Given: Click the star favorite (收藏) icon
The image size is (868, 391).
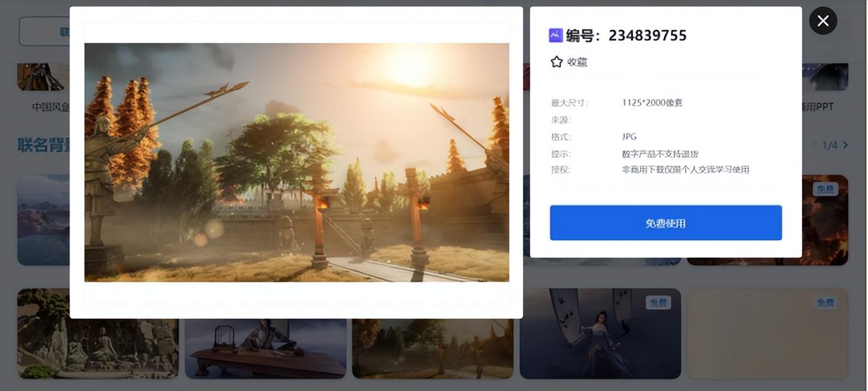Looking at the screenshot, I should 556,62.
